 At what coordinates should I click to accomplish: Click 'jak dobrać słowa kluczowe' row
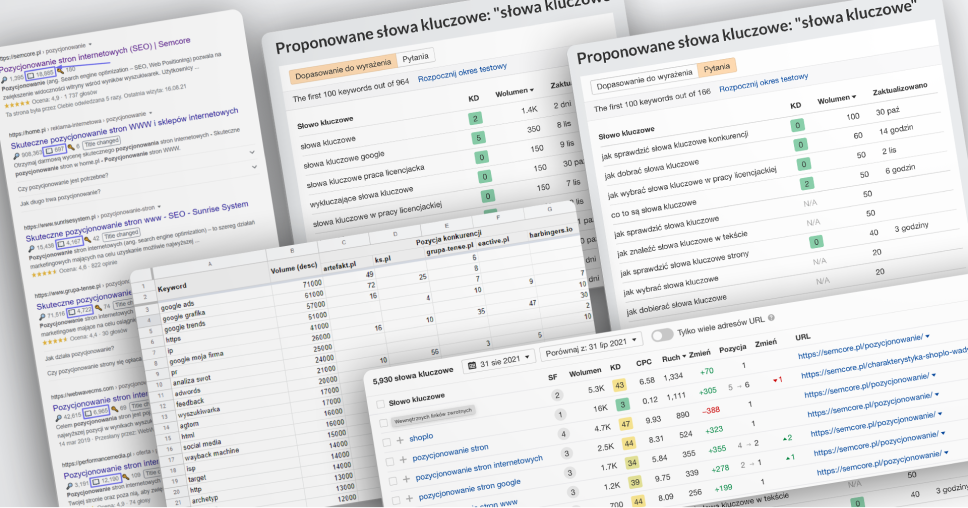(651, 169)
